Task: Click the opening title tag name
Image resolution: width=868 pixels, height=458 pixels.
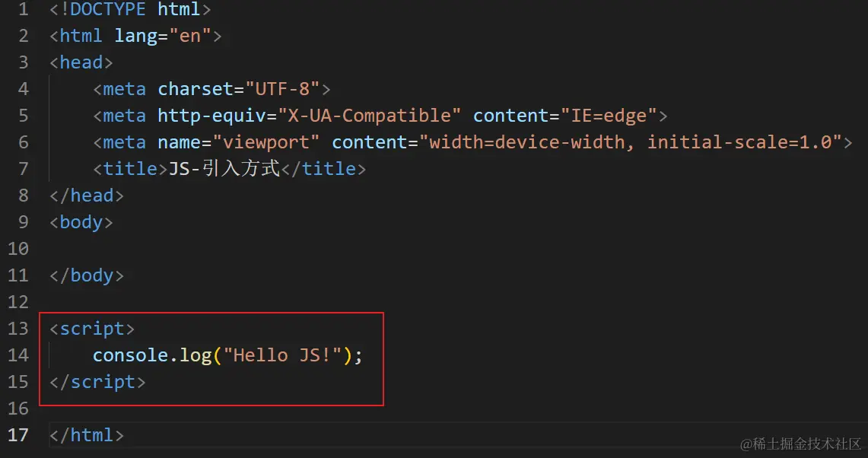Action: [130, 168]
